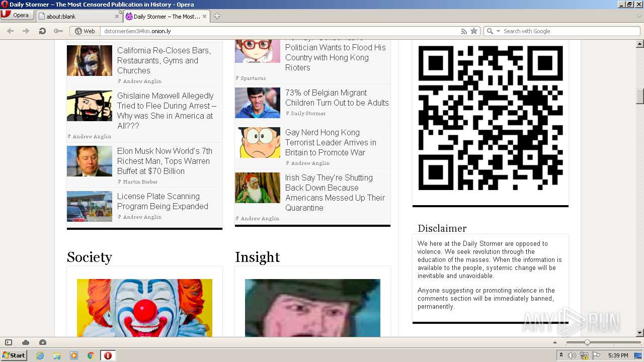Viewport: 644px width, 362px height.
Task: Bookmark page with the star icon
Action: (x=474, y=31)
